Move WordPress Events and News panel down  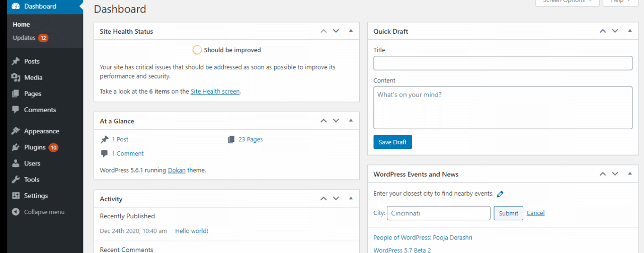coord(615,174)
